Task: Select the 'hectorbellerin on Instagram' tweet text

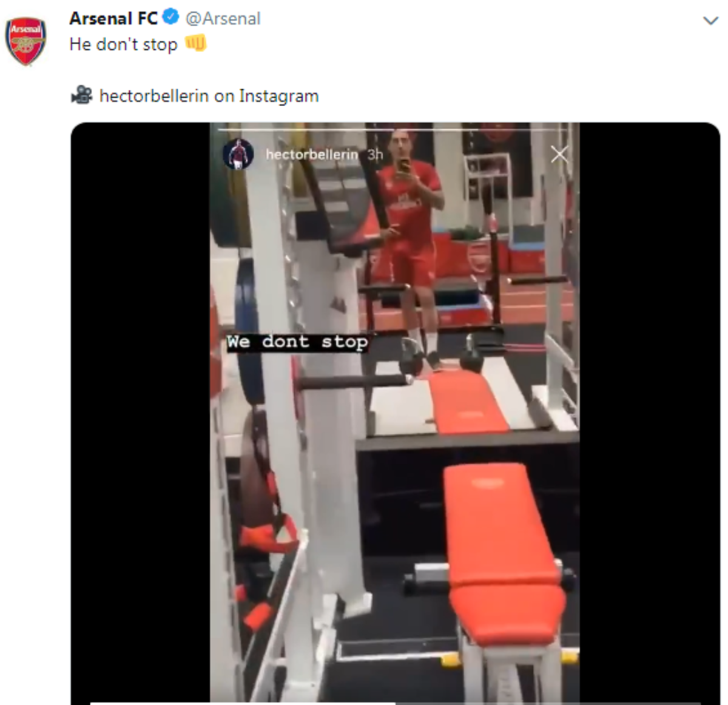Action: pos(209,96)
